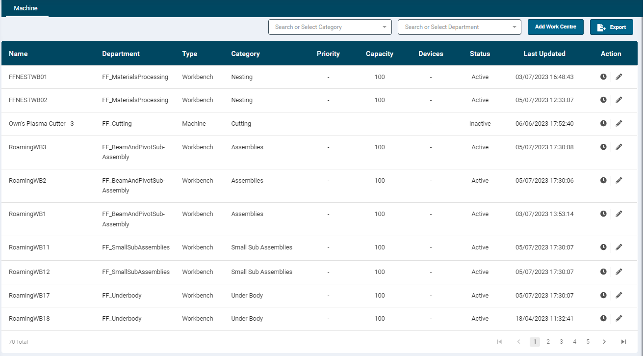This screenshot has height=356, width=644.
Task: Click the edit pencil icon for FFNESTWB02
Action: point(618,100)
